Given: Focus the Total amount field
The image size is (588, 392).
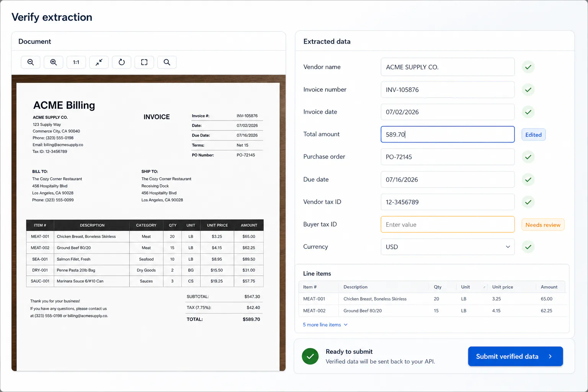Looking at the screenshot, I should pyautogui.click(x=448, y=134).
